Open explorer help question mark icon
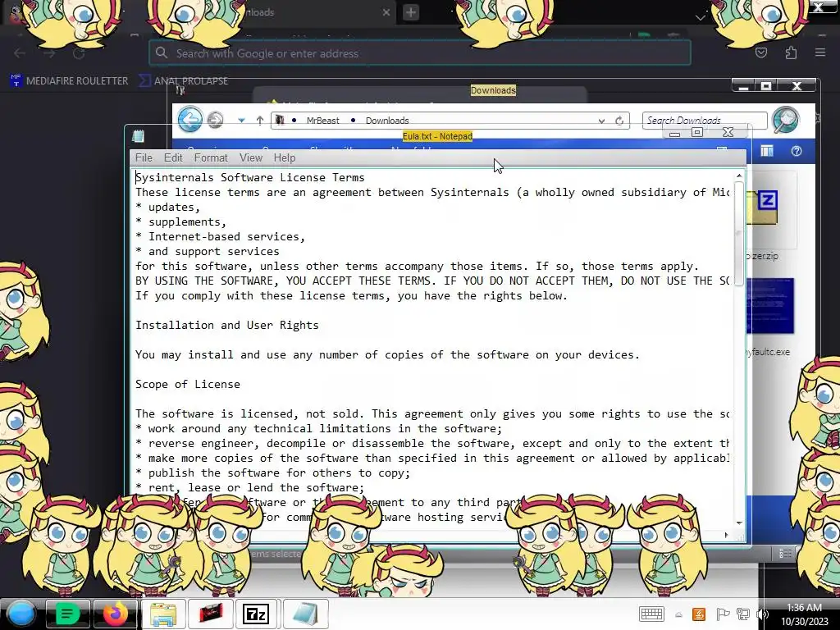840x630 pixels. pyautogui.click(x=796, y=151)
